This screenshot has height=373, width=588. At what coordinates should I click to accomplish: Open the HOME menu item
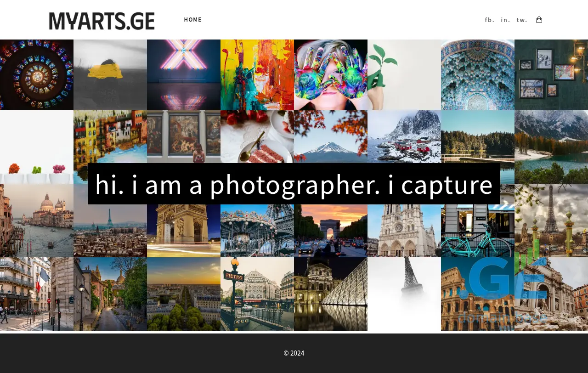[192, 20]
